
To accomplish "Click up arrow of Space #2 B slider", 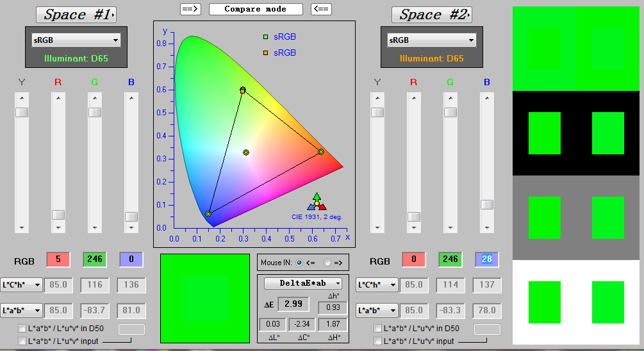I will click(x=487, y=98).
